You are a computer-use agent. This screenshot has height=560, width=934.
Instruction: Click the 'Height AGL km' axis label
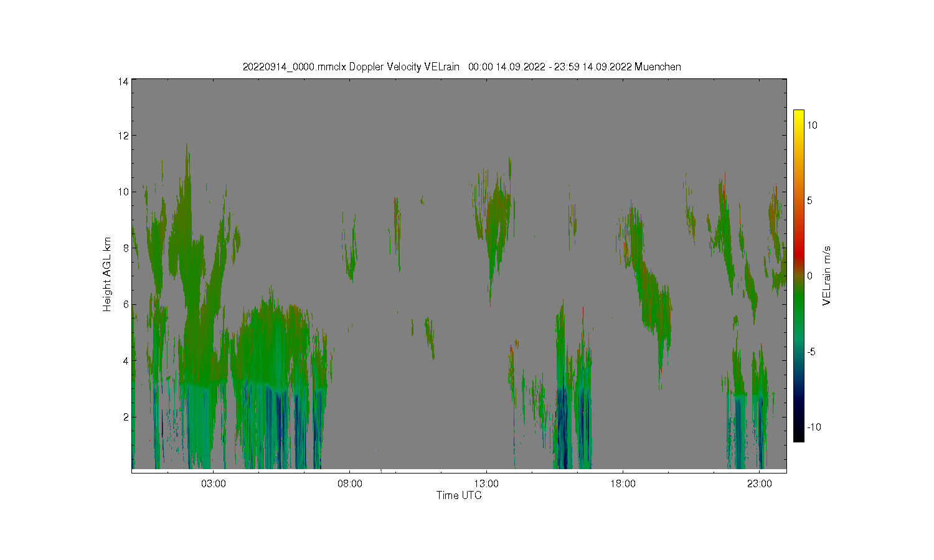tap(107, 274)
